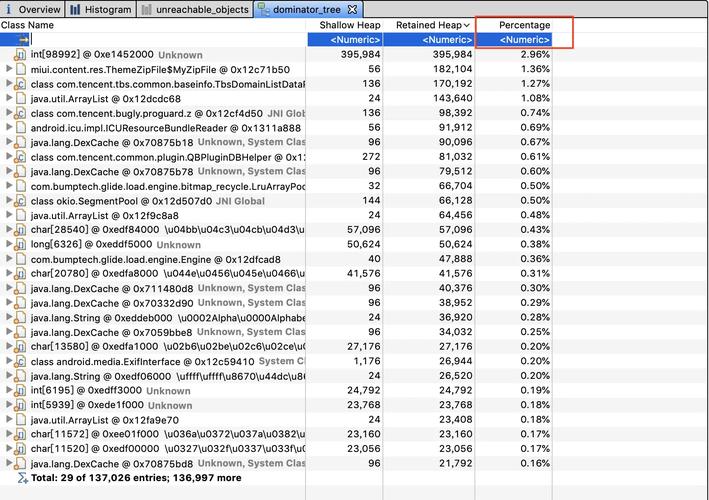This screenshot has height=500, width=709.
Task: Select the char[13580] row
Action: [276, 347]
